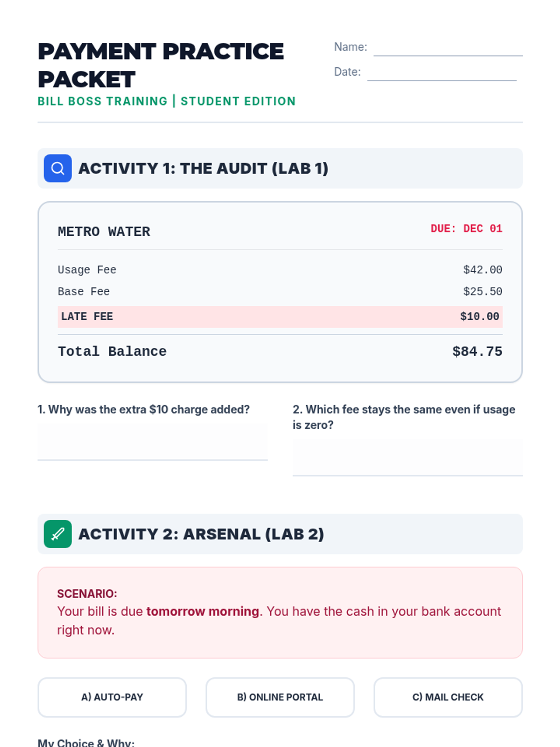Click the Activity 2: Arsenal header

[201, 534]
